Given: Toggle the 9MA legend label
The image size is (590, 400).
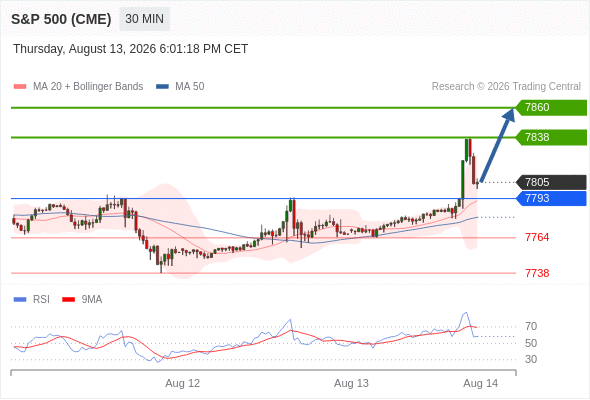Looking at the screenshot, I should point(92,300).
